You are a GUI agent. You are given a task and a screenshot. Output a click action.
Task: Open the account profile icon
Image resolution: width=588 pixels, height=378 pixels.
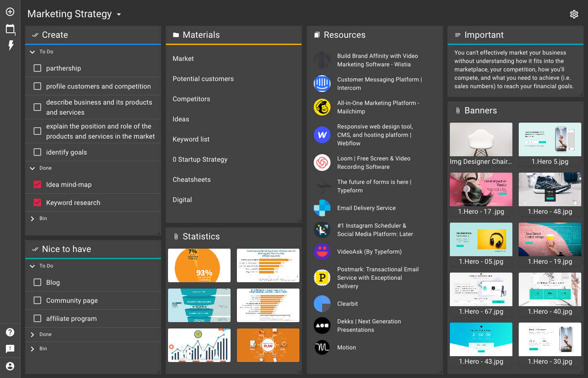coord(10,366)
